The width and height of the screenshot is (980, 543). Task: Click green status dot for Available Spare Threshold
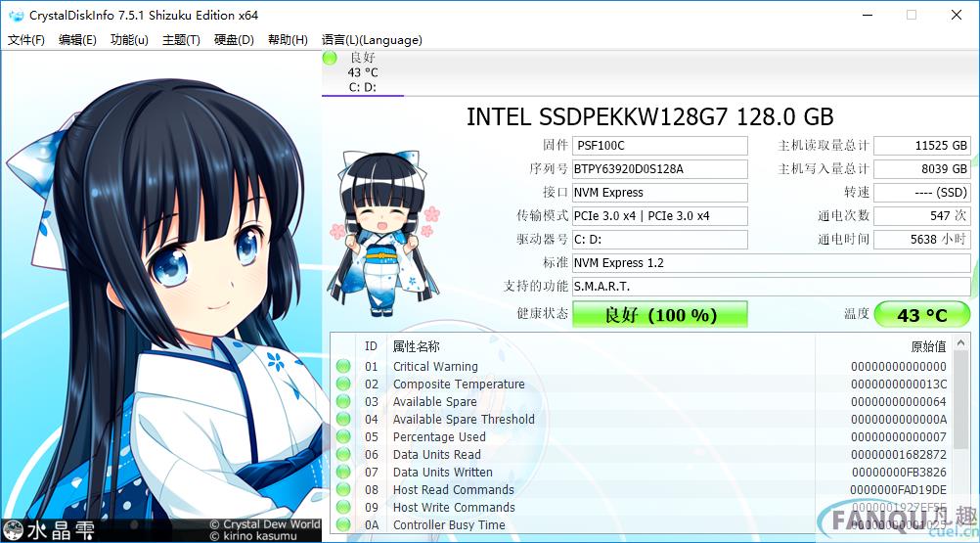(343, 420)
